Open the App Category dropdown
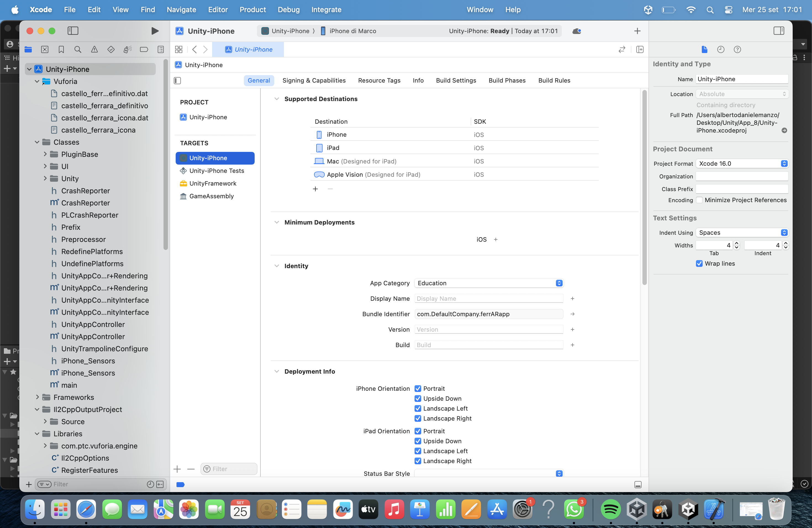The image size is (812, 528). 489,283
